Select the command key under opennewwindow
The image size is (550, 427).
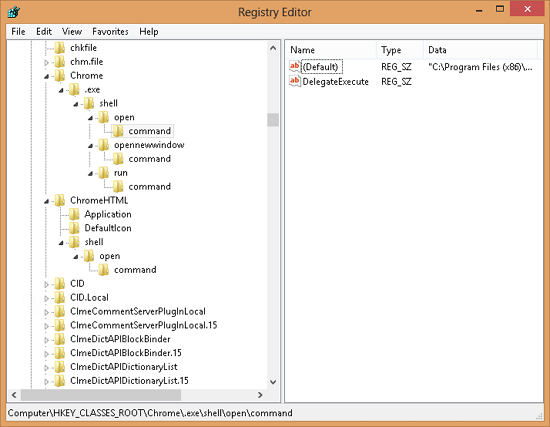tap(149, 159)
